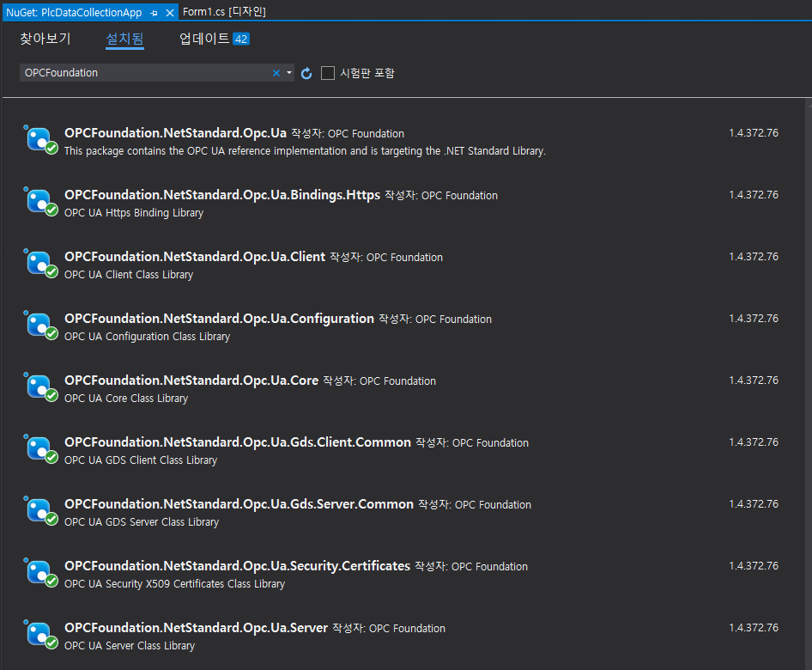This screenshot has width=812, height=670.
Task: Click the OPC UA Server Class Library description
Action: click(130, 646)
